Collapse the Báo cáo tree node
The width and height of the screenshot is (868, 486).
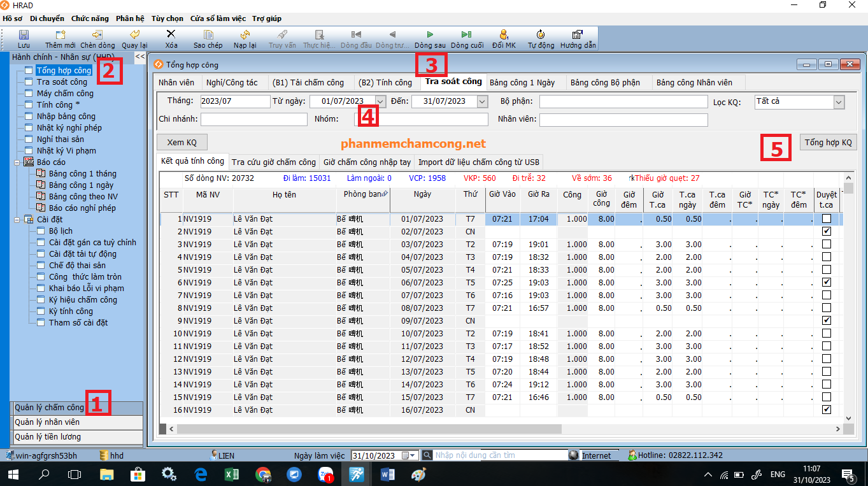17,162
